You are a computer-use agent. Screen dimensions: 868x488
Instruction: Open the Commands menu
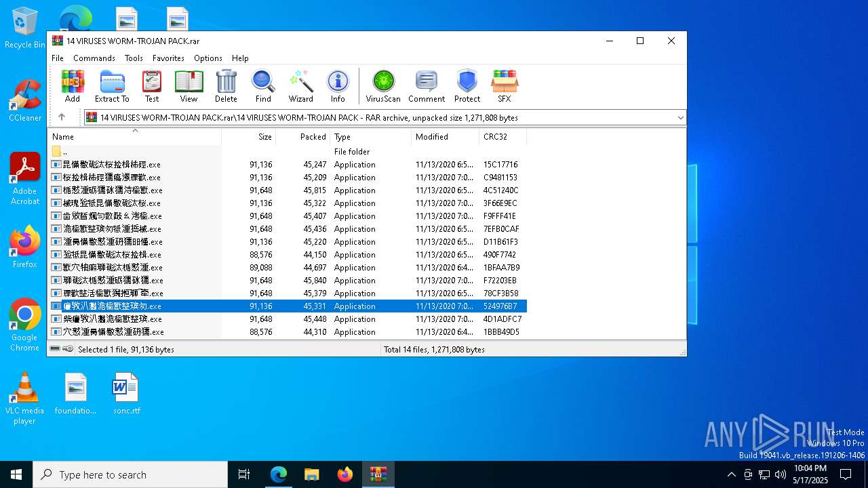pos(94,58)
